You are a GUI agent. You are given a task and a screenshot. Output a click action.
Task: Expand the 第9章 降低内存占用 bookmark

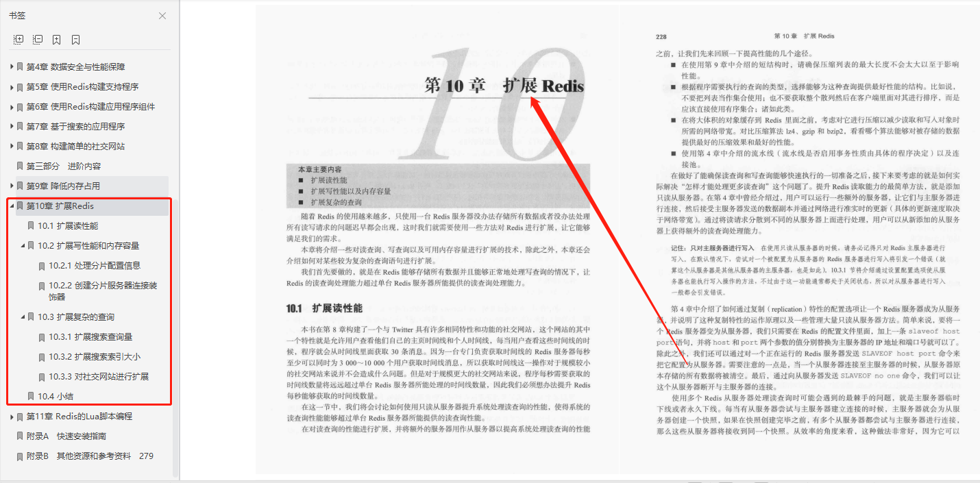click(x=11, y=186)
